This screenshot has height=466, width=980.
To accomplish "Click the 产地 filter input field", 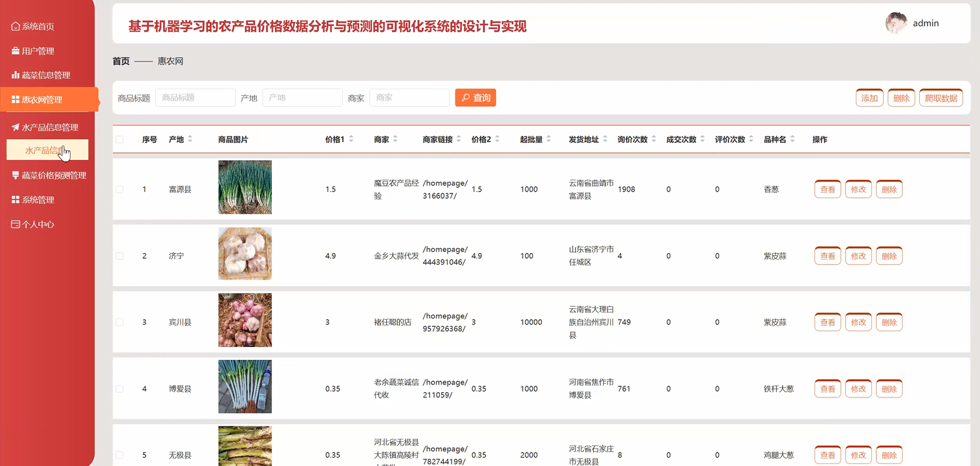I will (302, 98).
